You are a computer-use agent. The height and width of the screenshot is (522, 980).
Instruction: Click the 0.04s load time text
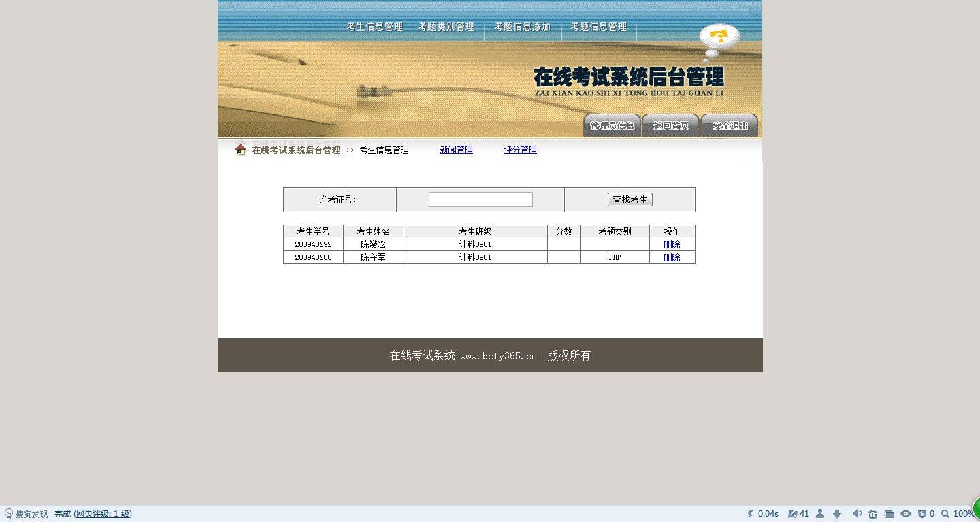pos(768,514)
